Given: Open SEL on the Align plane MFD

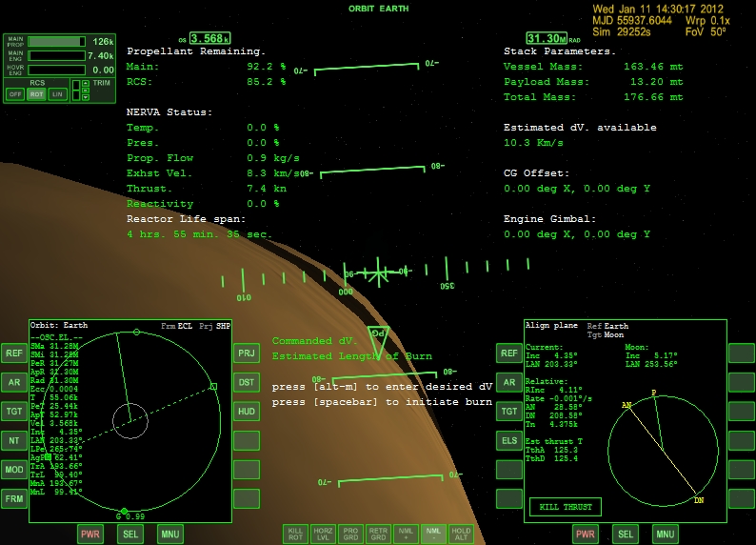Looking at the screenshot, I should pyautogui.click(x=626, y=535).
